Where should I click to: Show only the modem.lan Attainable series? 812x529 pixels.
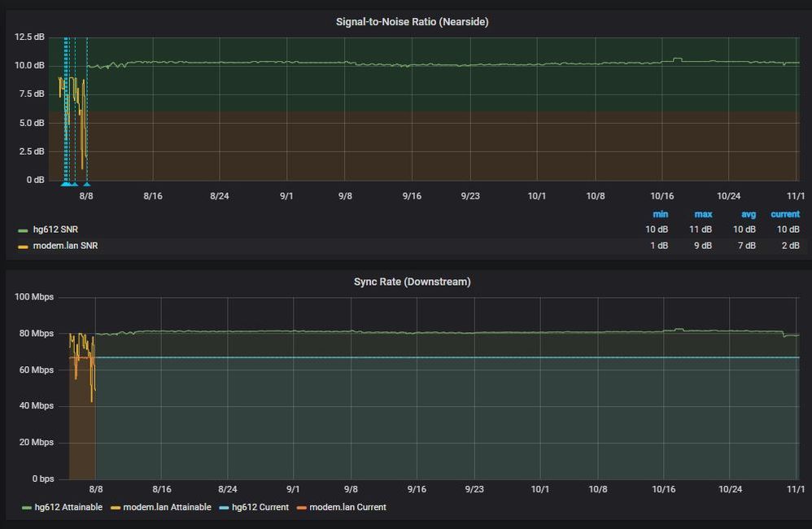[x=167, y=507]
